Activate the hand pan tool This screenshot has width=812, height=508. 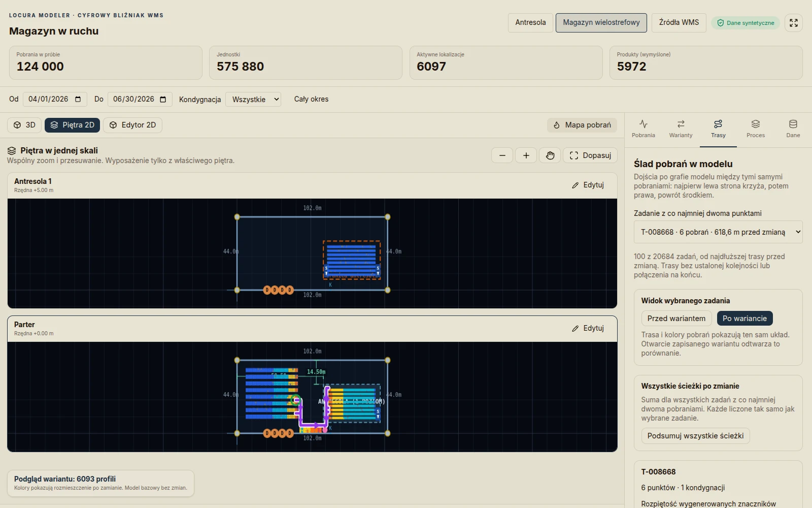point(550,155)
